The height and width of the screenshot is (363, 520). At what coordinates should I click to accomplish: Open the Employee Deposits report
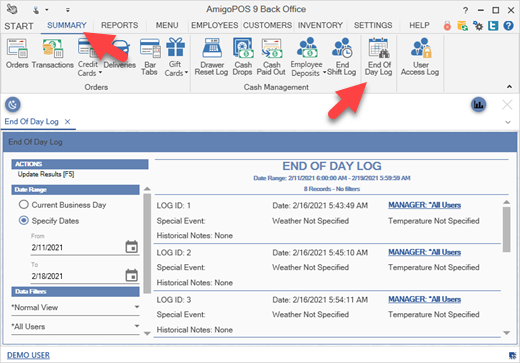click(x=306, y=57)
